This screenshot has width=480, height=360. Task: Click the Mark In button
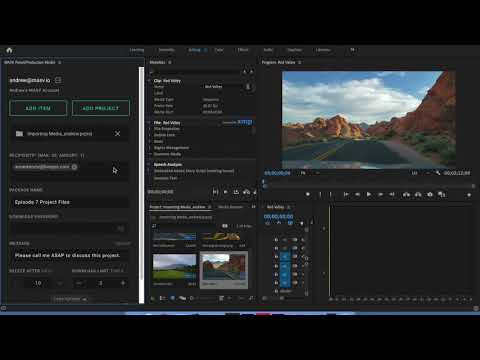[320, 194]
